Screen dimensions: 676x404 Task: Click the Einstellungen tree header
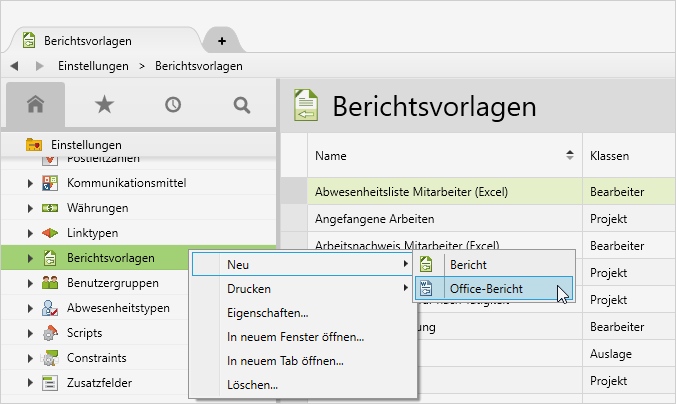pos(138,144)
